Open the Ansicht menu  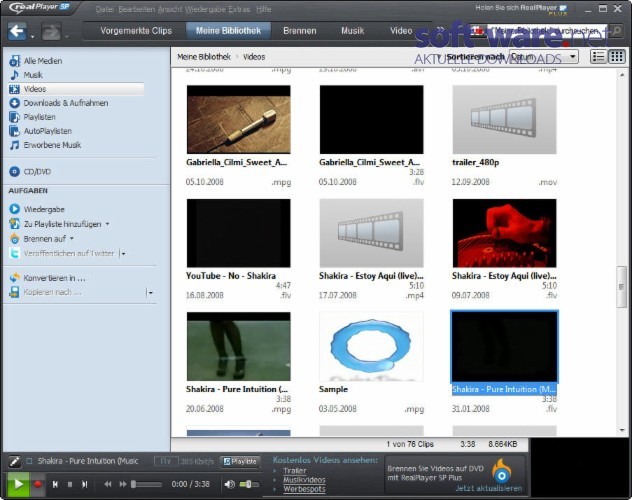170,9
